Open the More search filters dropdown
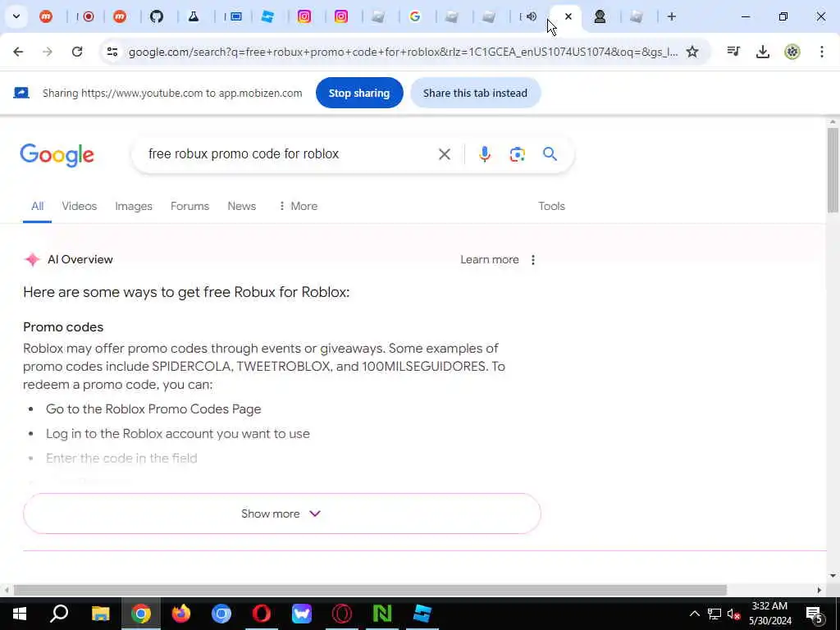 pos(299,206)
